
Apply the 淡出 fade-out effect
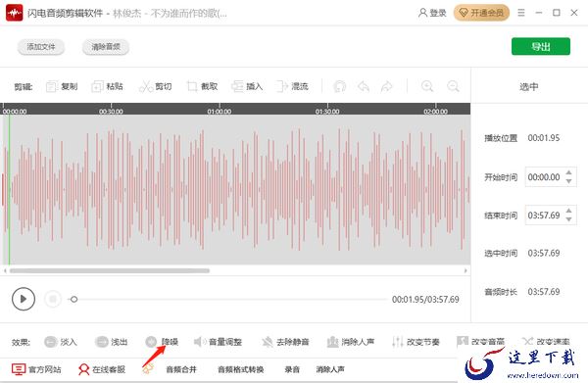pyautogui.click(x=112, y=342)
